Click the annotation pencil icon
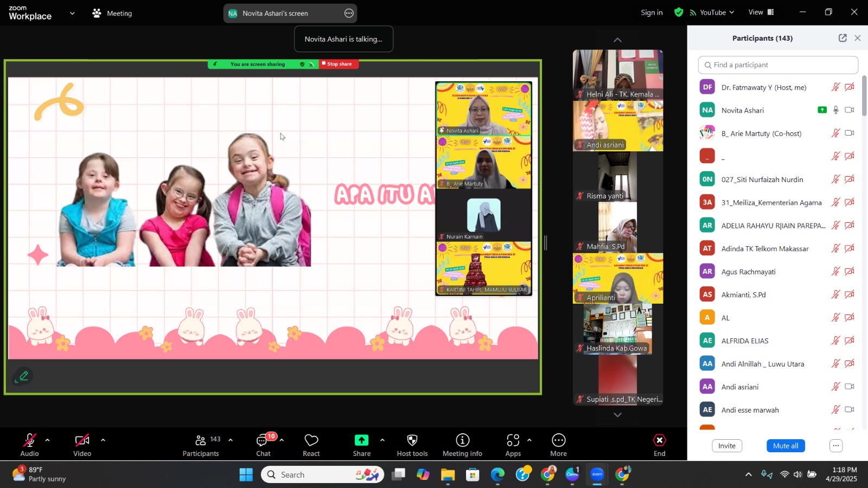 tap(23, 376)
